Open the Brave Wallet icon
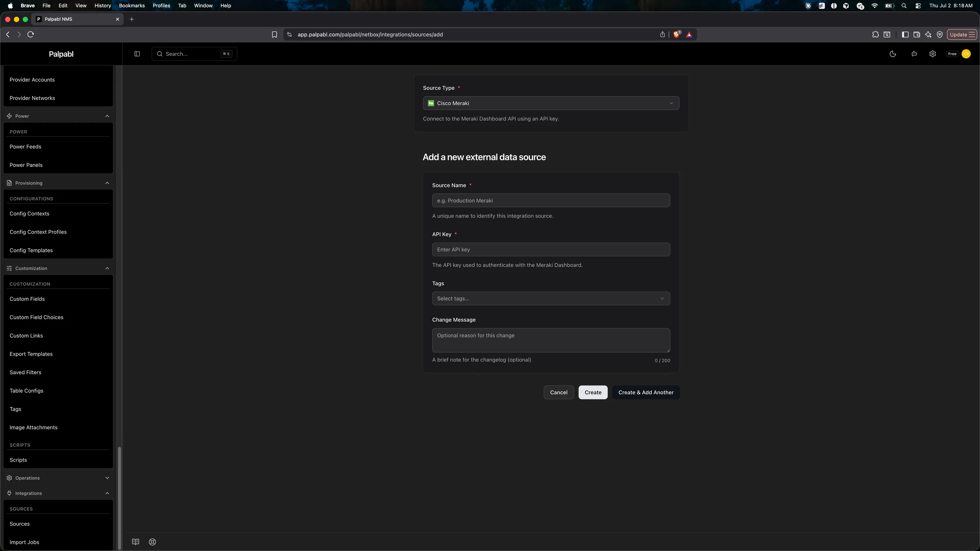This screenshot has width=980, height=551. point(917,35)
